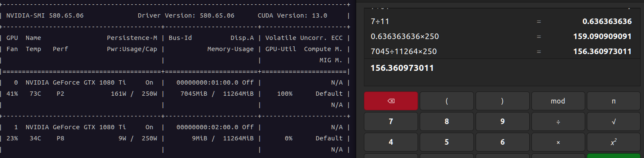644x158 pixels.
Task: Click the multiplication operator key
Action: (x=558, y=142)
